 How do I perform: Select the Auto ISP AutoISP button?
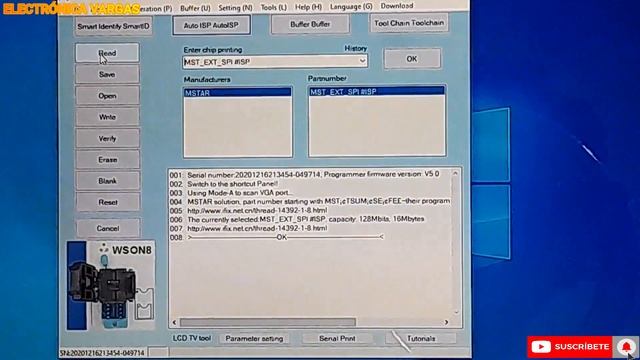211,25
